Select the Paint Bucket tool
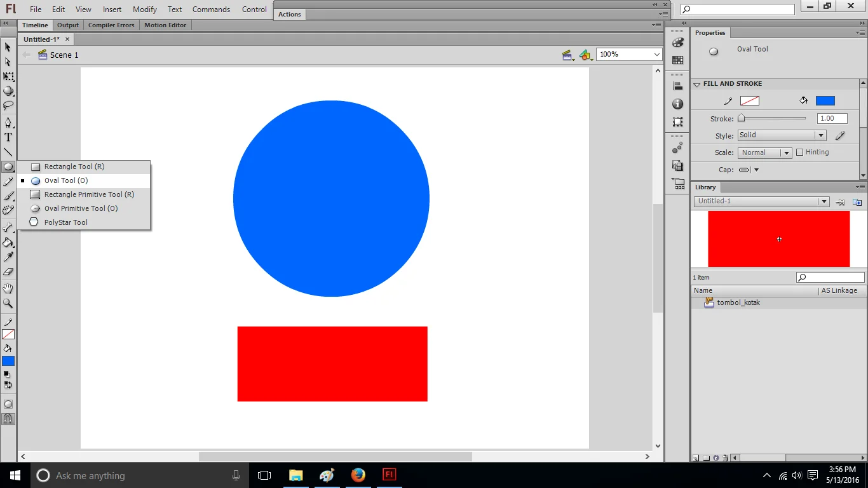 (x=8, y=242)
